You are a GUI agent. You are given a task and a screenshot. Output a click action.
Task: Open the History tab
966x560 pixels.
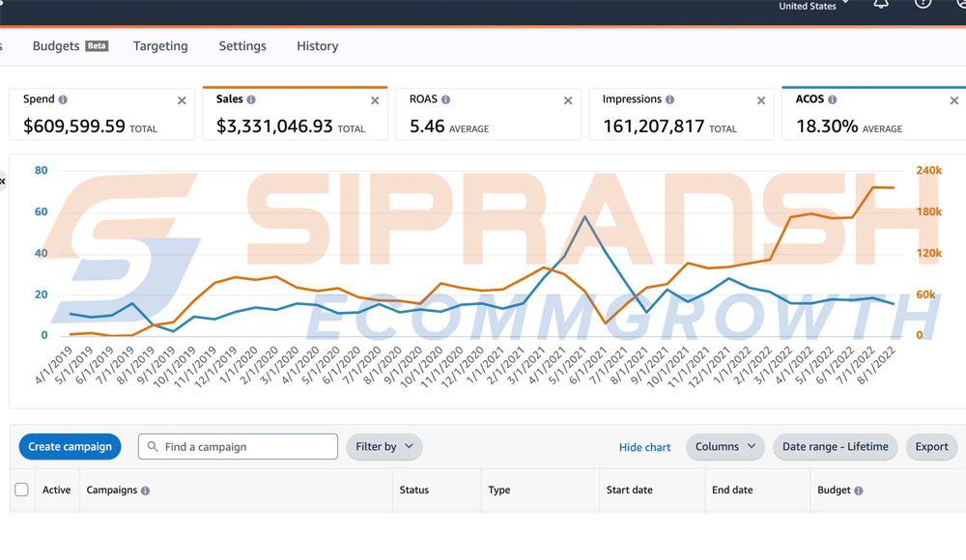pos(317,46)
